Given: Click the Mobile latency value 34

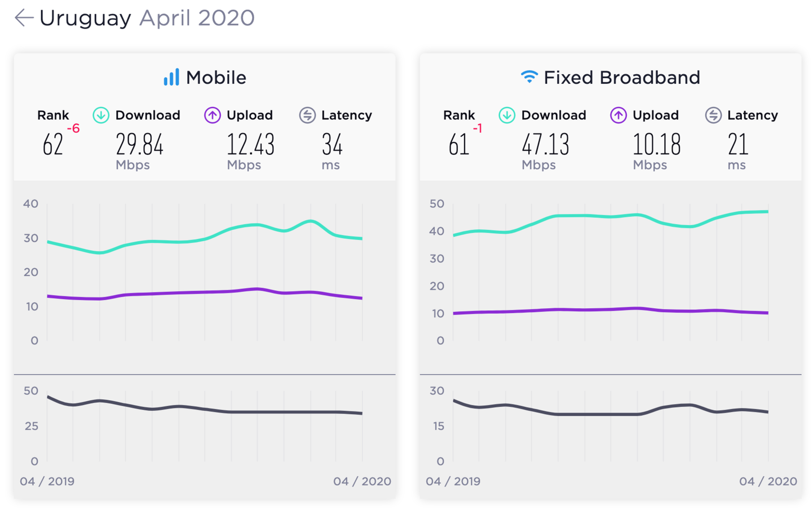Looking at the screenshot, I should click(332, 145).
